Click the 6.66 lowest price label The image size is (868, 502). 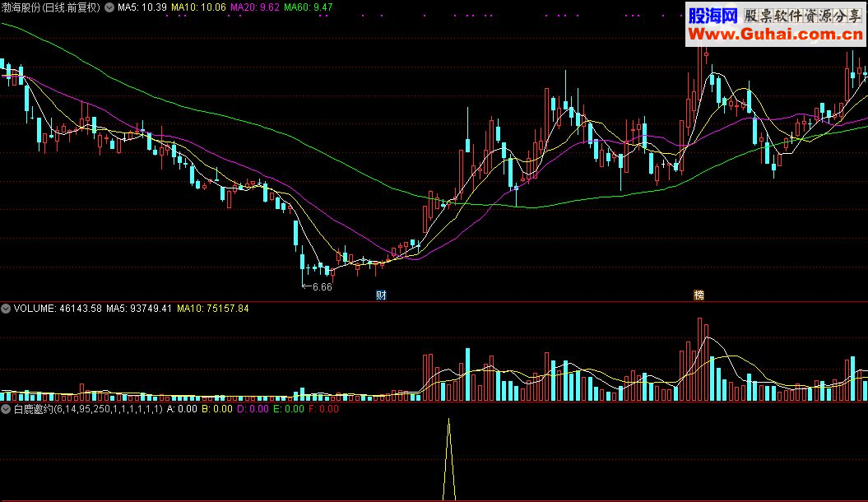pyautogui.click(x=323, y=286)
